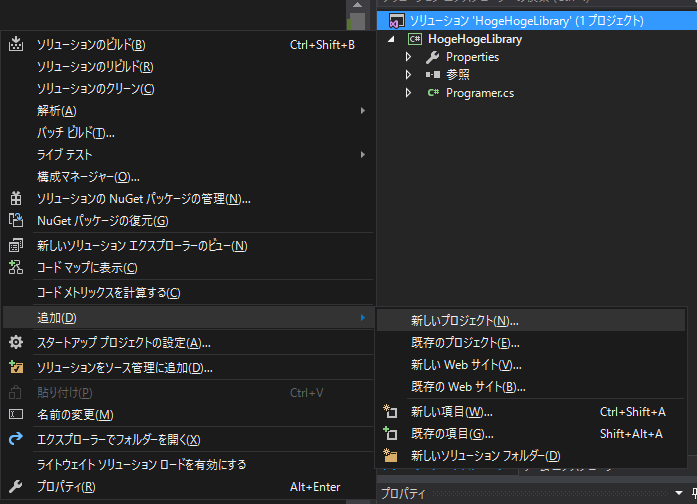The width and height of the screenshot is (697, 504).
Task: Click the wrench icon beside プロパティ(R)
Action: pyautogui.click(x=16, y=486)
